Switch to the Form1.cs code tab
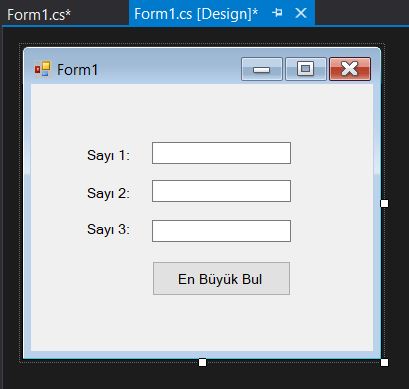The image size is (409, 389). (x=39, y=15)
